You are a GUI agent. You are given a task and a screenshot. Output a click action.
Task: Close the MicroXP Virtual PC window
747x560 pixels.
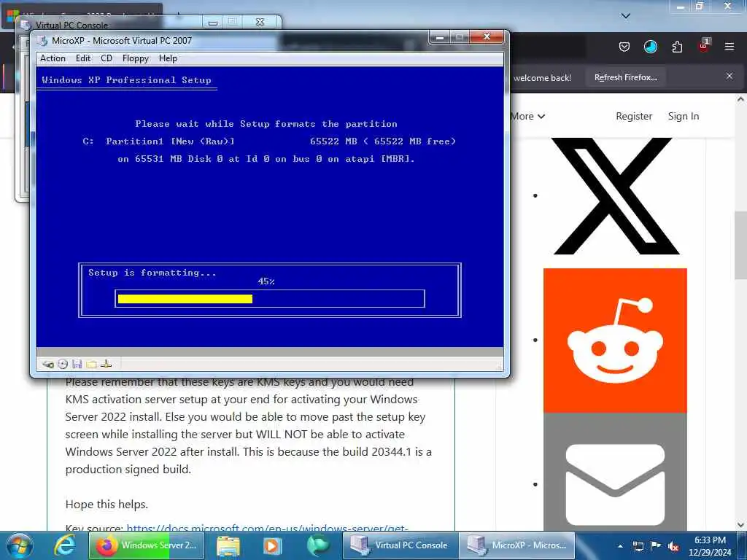(x=487, y=36)
